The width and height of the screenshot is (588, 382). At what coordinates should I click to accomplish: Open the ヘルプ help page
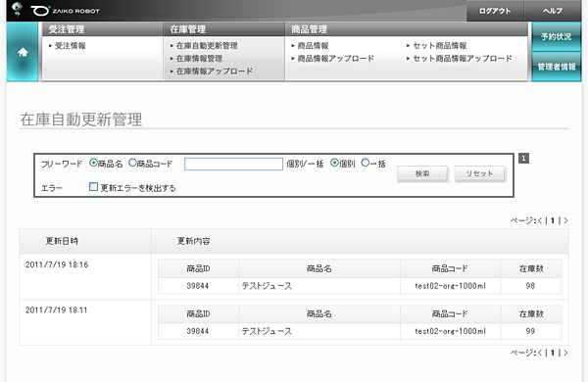pos(553,11)
